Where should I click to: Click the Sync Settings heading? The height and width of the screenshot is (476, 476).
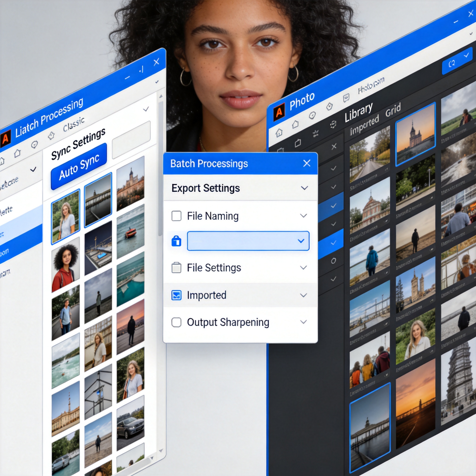pyautogui.click(x=78, y=144)
